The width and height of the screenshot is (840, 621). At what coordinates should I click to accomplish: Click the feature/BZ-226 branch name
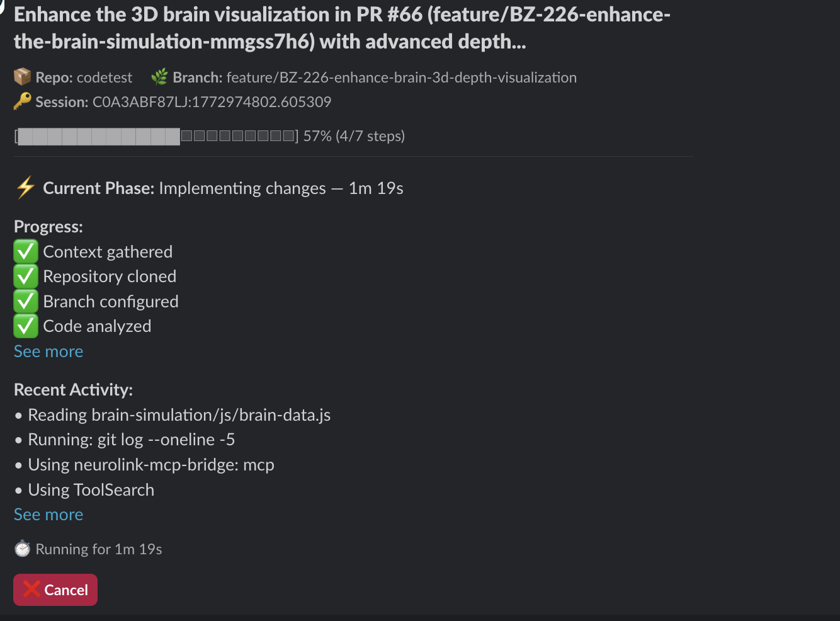(x=401, y=77)
